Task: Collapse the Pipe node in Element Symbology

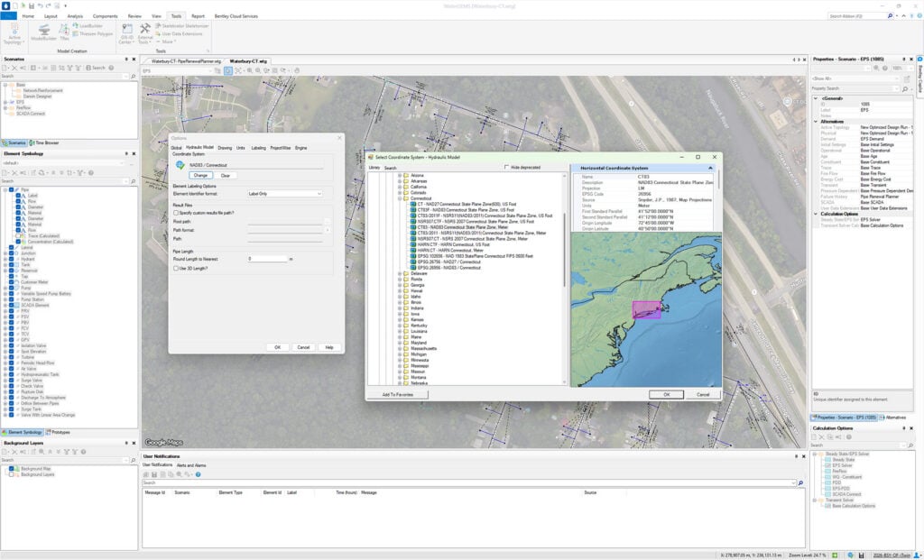Action: 5,190
